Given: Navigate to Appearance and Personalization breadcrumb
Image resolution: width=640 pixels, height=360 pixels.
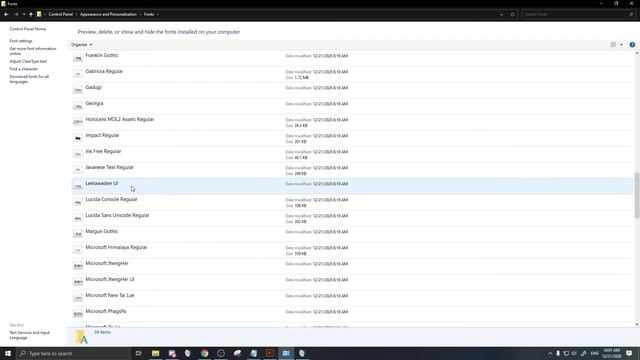Looking at the screenshot, I should click(108, 14).
